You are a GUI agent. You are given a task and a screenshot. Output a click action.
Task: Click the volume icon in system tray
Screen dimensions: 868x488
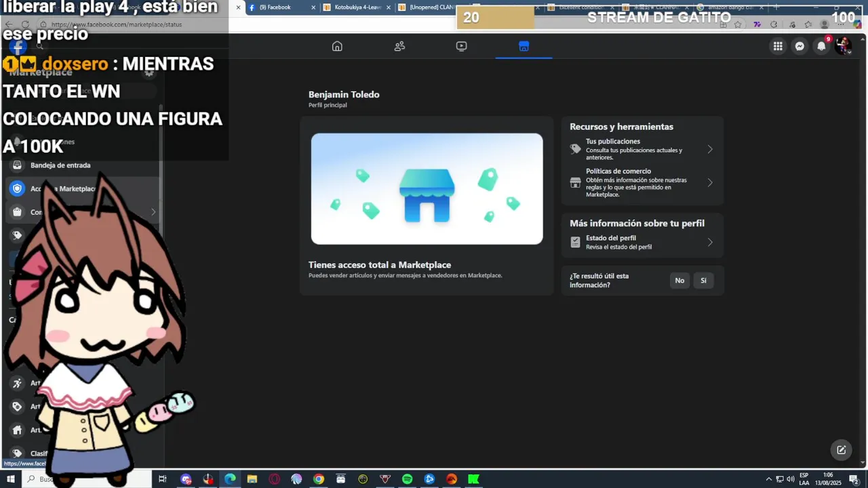click(790, 479)
